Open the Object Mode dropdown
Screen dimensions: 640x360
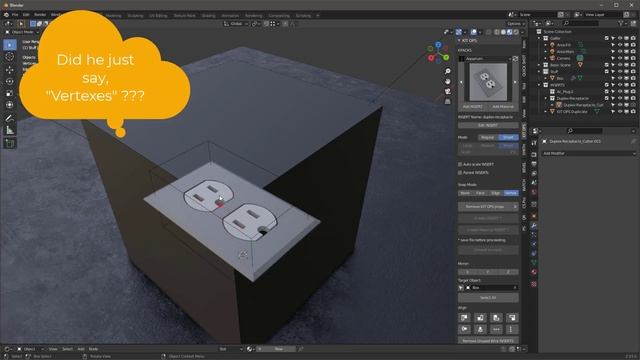[x=22, y=32]
